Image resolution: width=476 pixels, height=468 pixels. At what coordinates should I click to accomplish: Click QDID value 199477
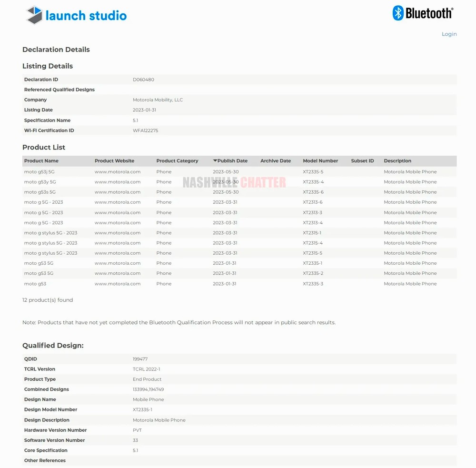[x=140, y=359]
